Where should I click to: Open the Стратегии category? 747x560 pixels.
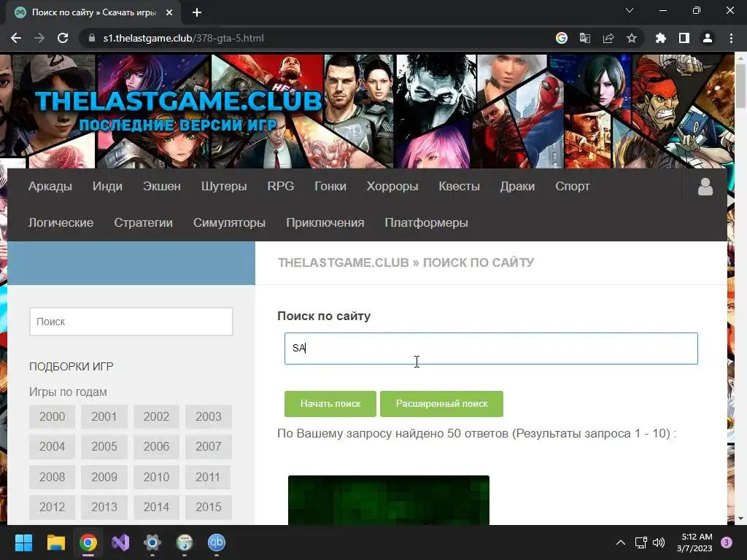[x=144, y=222]
